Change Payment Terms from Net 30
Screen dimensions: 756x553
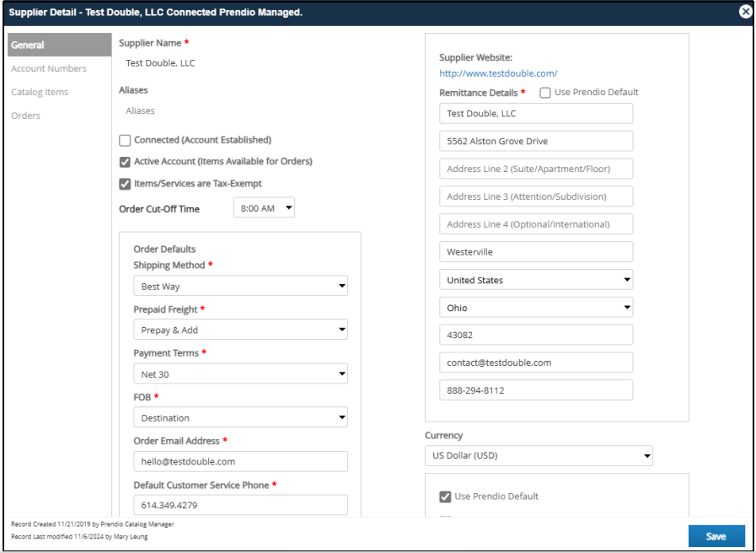click(240, 373)
